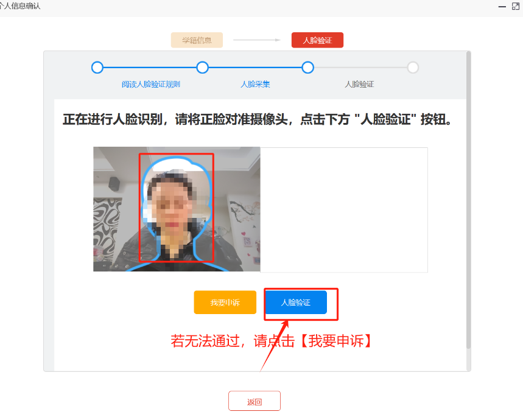This screenshot has width=523, height=420.
Task: Click the grey arrow between 学籍信息 and 人脸验证
Action: pyautogui.click(x=256, y=40)
